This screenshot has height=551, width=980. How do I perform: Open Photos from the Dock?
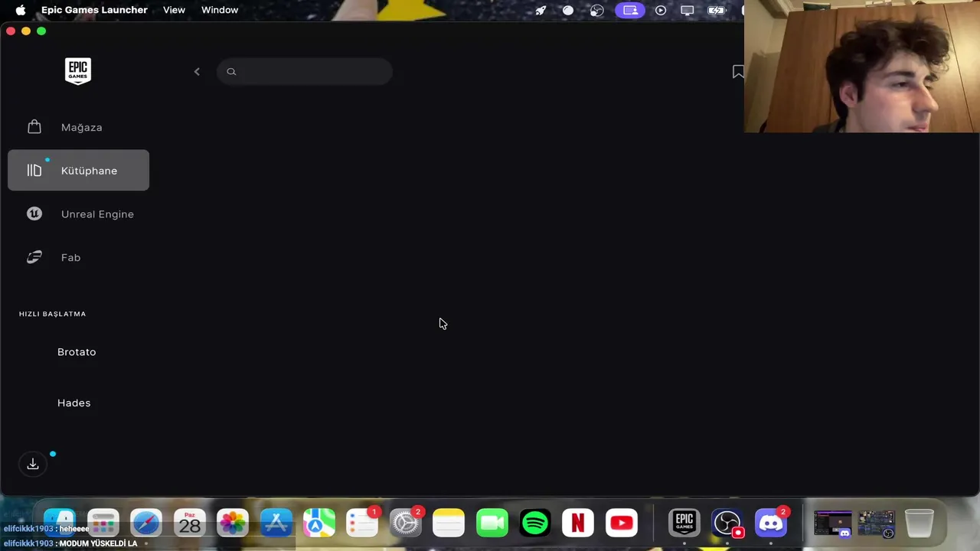[233, 523]
